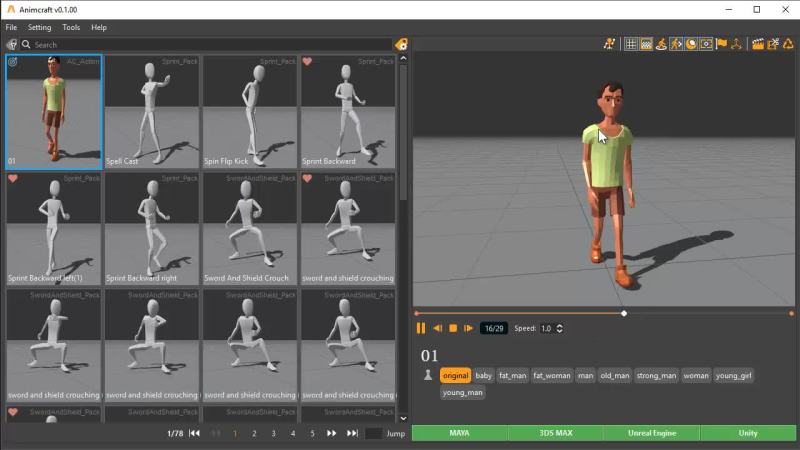Screen dimensions: 800x450
Task: Export to MAYA
Action: click(459, 433)
